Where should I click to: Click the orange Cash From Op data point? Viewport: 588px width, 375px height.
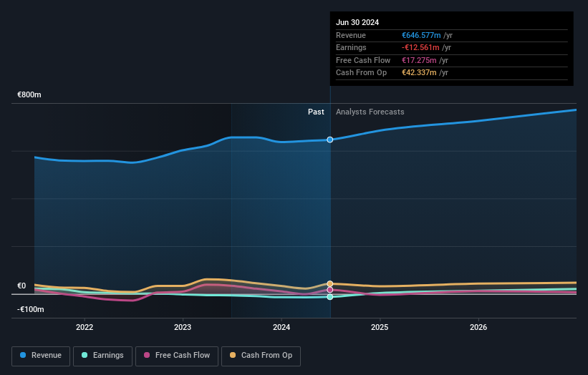pos(330,283)
